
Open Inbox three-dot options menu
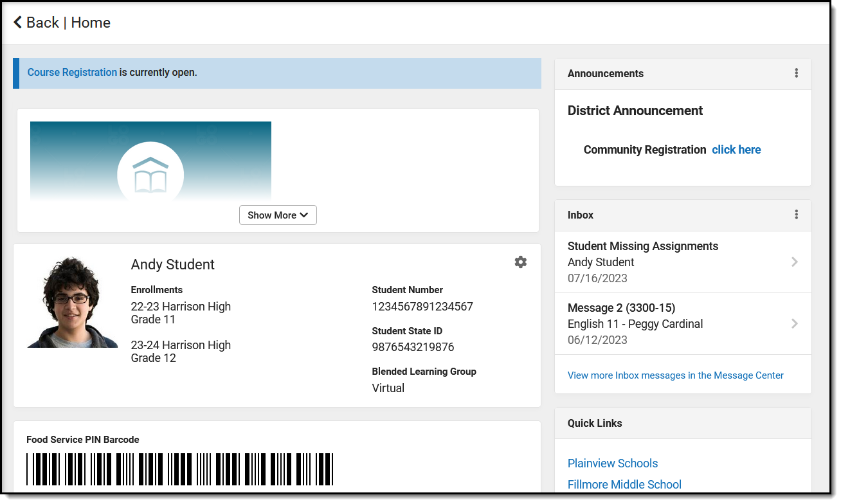[x=797, y=215]
